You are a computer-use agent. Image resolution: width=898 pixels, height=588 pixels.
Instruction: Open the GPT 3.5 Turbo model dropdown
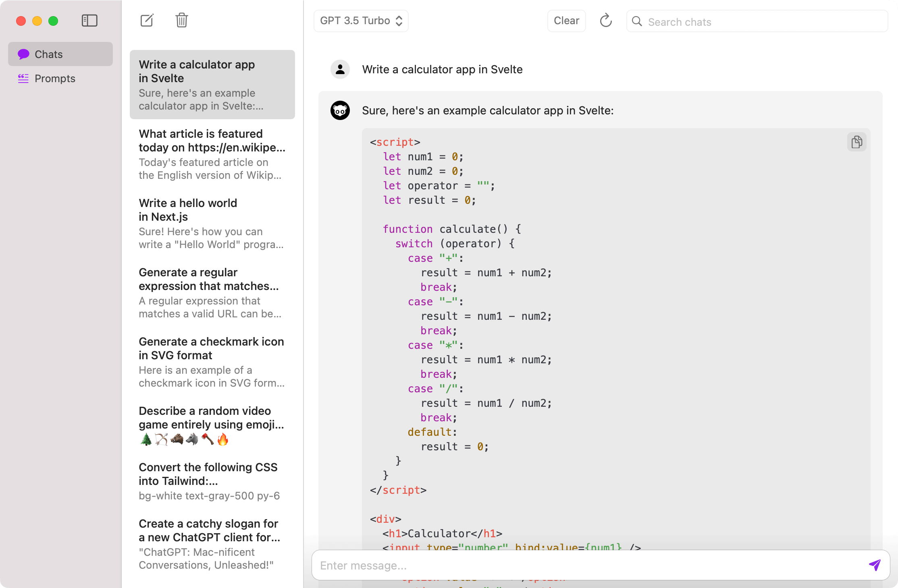(x=361, y=21)
